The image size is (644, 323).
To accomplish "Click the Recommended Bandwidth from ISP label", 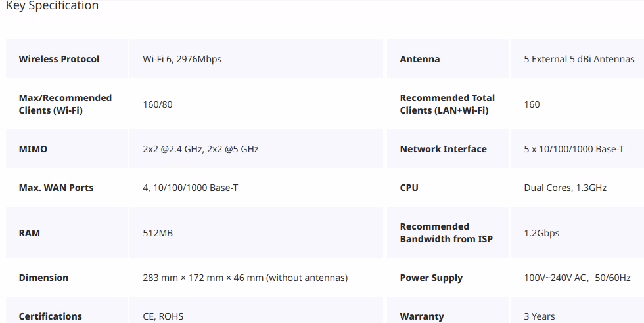I will [x=446, y=232].
